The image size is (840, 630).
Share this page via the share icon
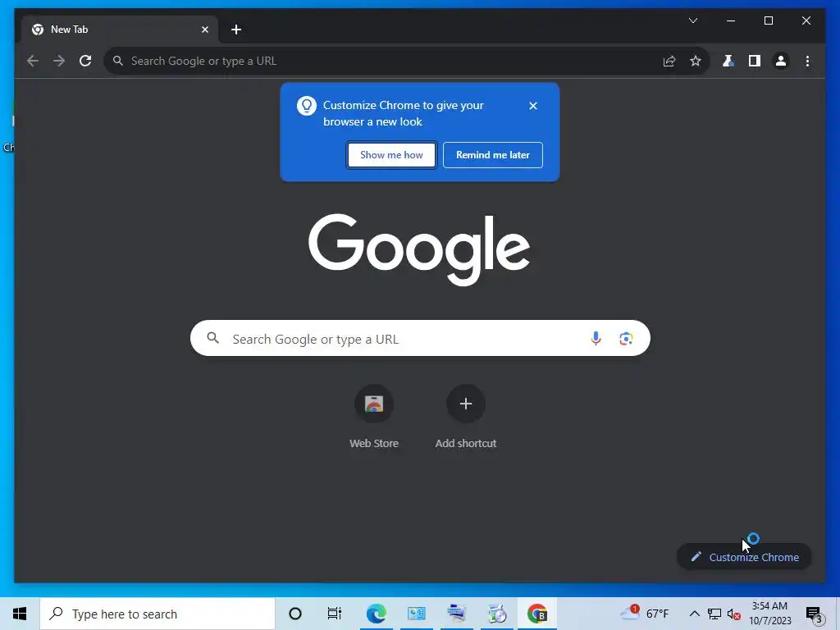(669, 61)
